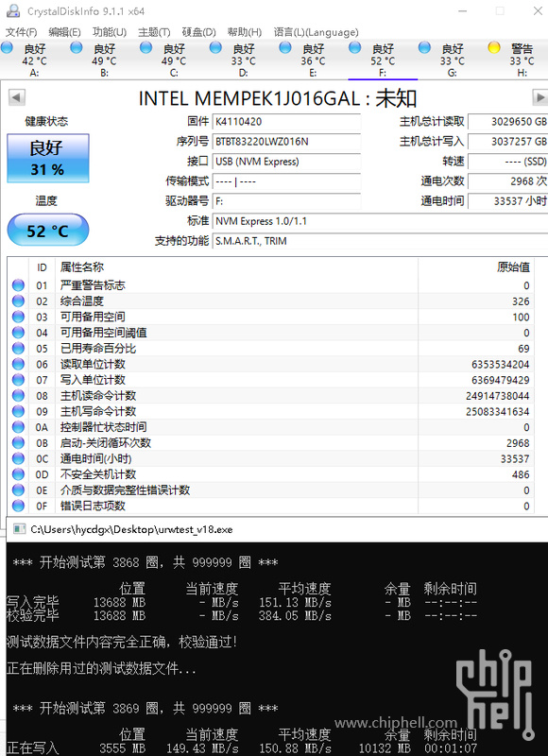Click the 主机总计写入 value 3037257 GB
The height and width of the screenshot is (756, 548).
[x=508, y=142]
